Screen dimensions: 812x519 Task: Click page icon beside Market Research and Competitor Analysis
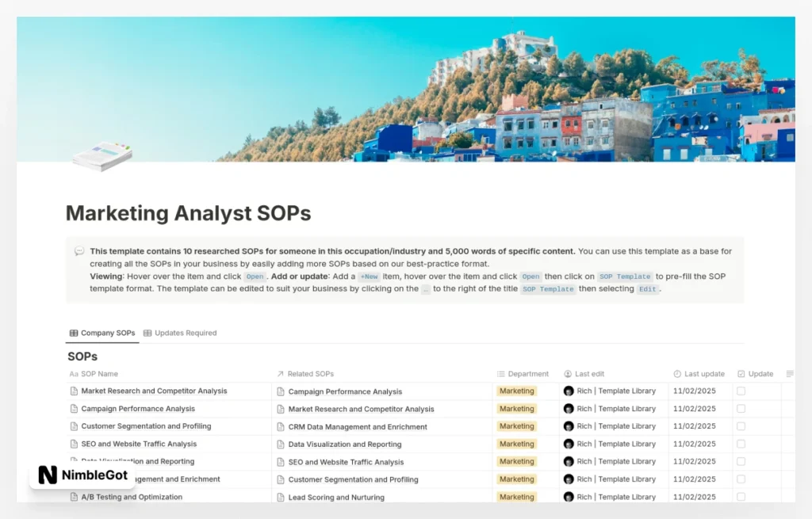point(74,391)
